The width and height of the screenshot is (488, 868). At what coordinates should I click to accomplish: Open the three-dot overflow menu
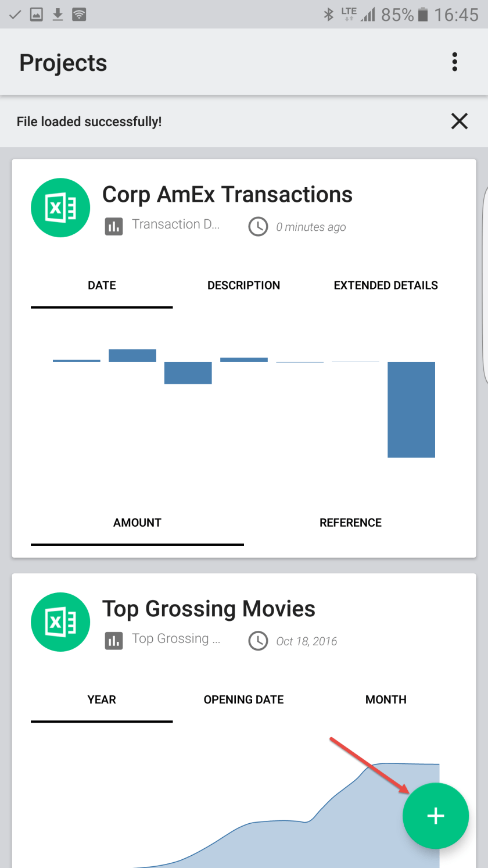(x=454, y=62)
